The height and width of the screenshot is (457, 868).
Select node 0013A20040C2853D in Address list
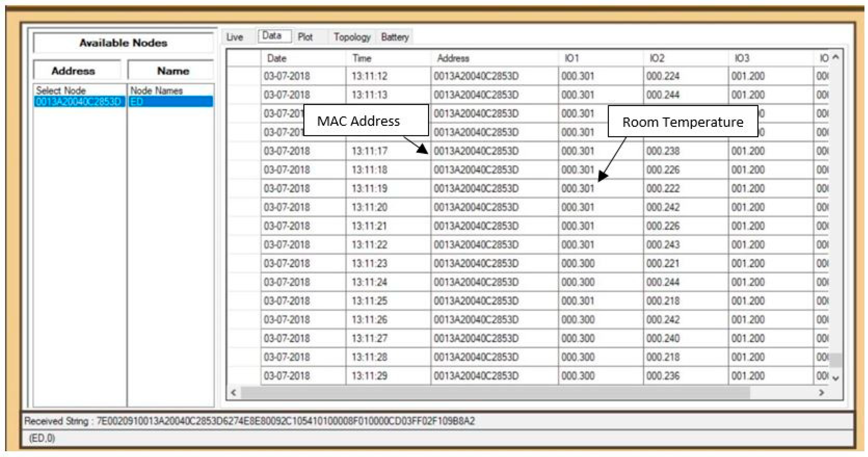click(78, 102)
